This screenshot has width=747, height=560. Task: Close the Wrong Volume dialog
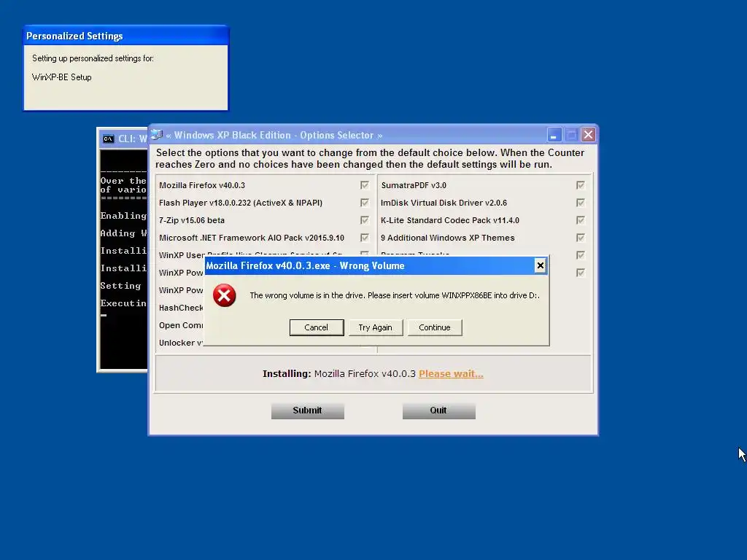coord(540,265)
